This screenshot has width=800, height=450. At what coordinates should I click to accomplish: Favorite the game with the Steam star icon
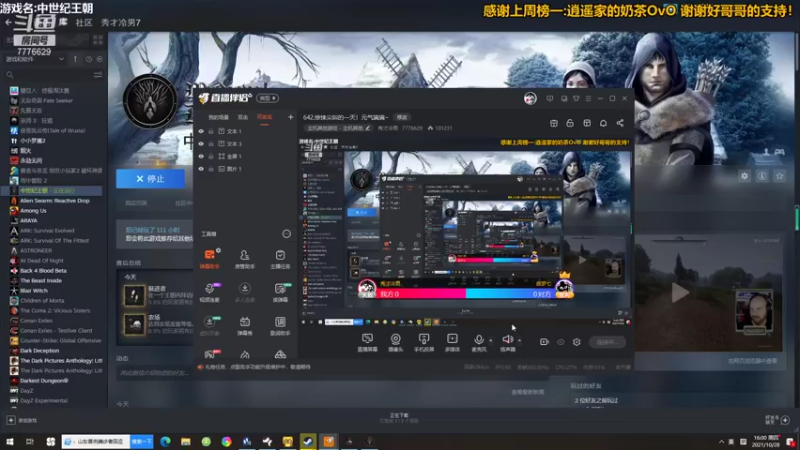coord(779,176)
